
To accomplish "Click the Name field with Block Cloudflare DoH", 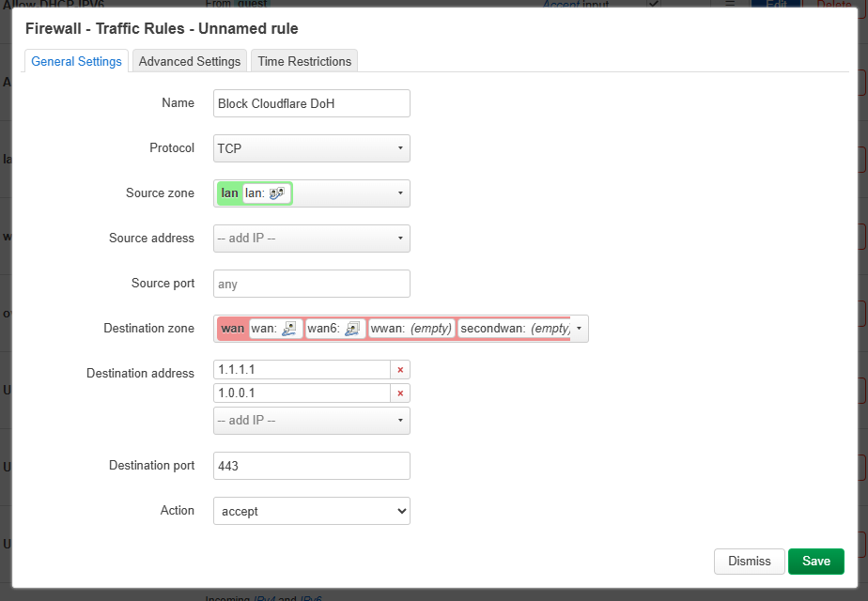I will 311,103.
